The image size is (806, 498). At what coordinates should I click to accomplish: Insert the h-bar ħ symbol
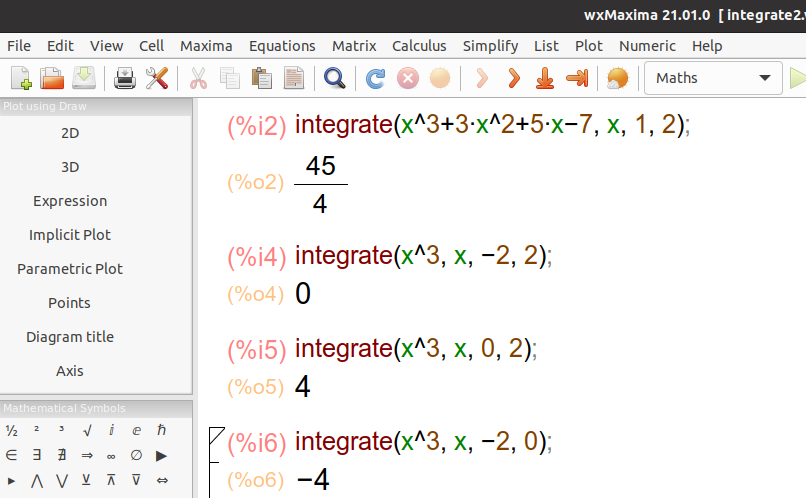pyautogui.click(x=161, y=430)
